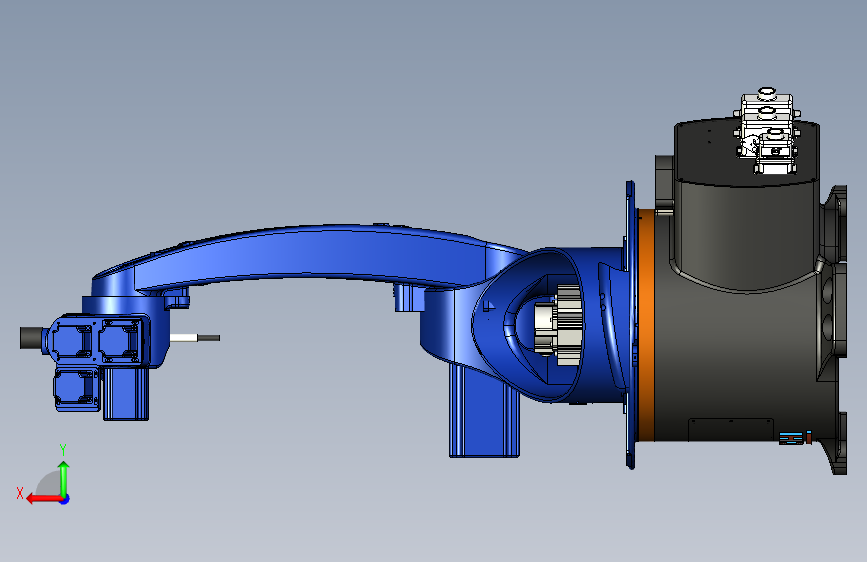The height and width of the screenshot is (562, 867).
Task: Click the blue Z axis dot on the triad
Action: (x=65, y=499)
